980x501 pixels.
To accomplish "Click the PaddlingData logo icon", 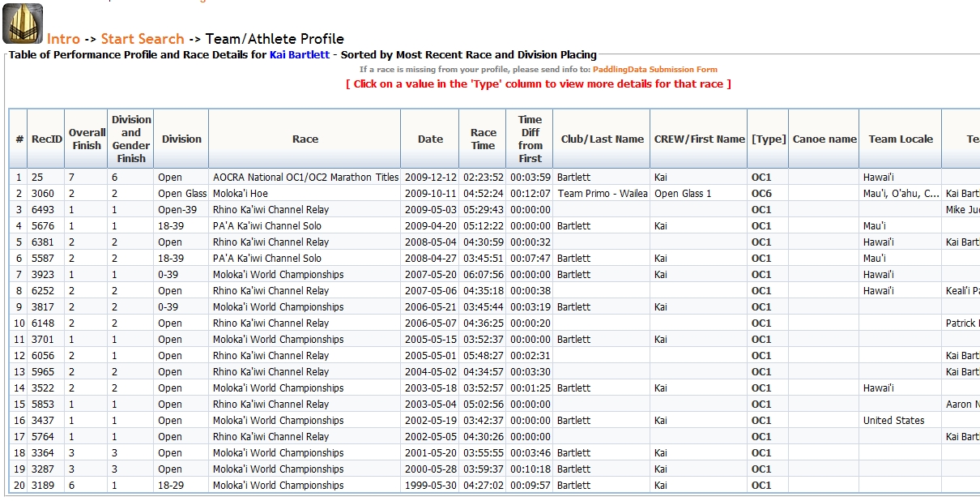I will pos(22,24).
